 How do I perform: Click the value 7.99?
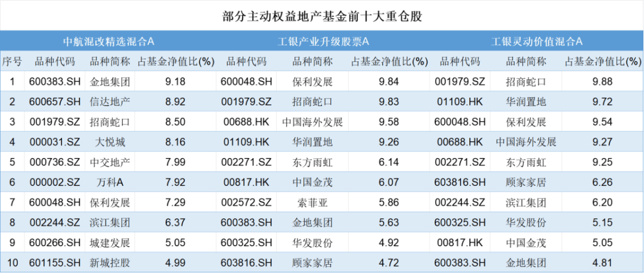[x=175, y=163]
